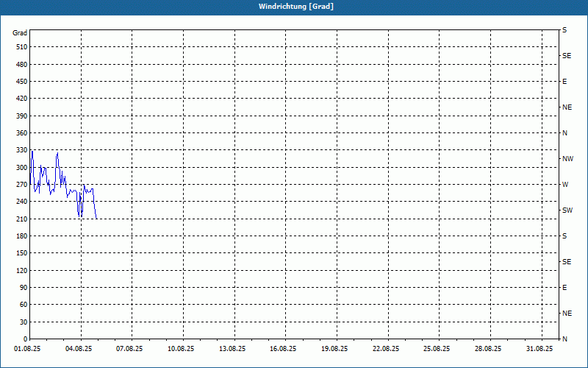Click the 25.08.25 date label

click(x=437, y=349)
